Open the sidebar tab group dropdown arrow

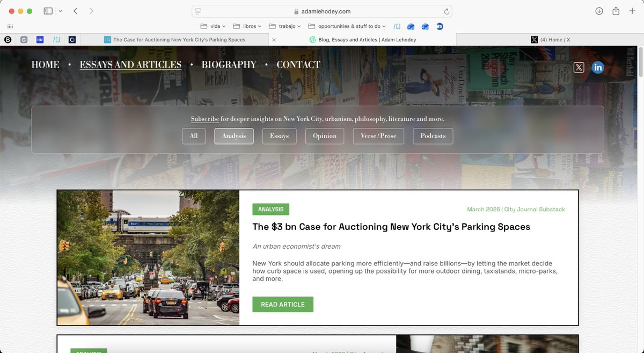[x=60, y=11]
